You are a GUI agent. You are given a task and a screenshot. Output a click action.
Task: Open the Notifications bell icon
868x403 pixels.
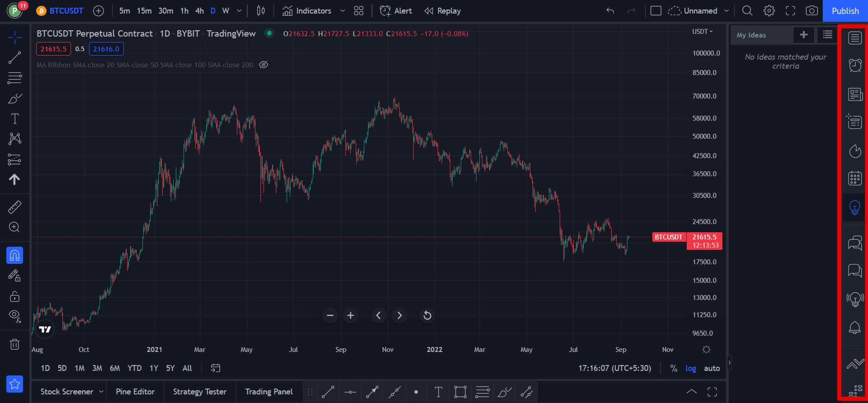854,328
